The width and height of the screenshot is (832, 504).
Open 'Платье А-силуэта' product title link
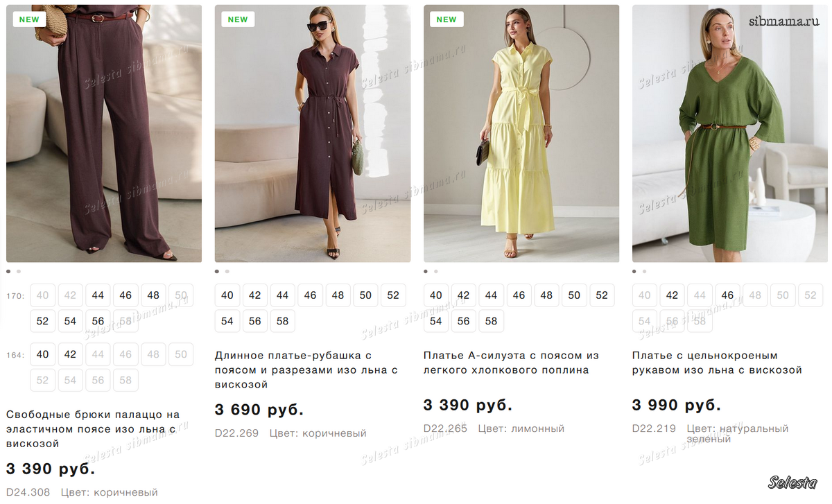coord(511,363)
